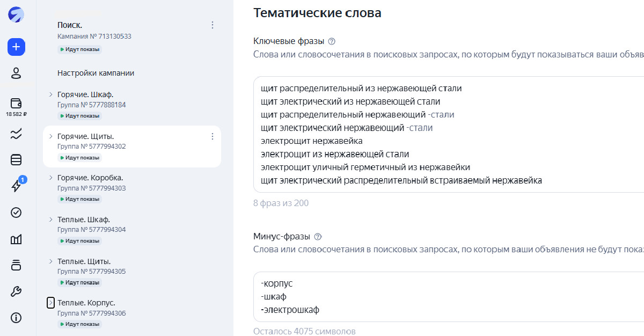Open the statistics chart-line icon
Image resolution: width=644 pixels, height=336 pixels.
[x=16, y=134]
